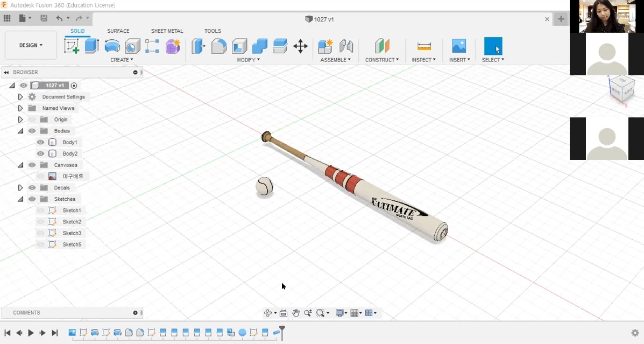Select the Pan hand tool
The image size is (644, 344).
point(296,313)
